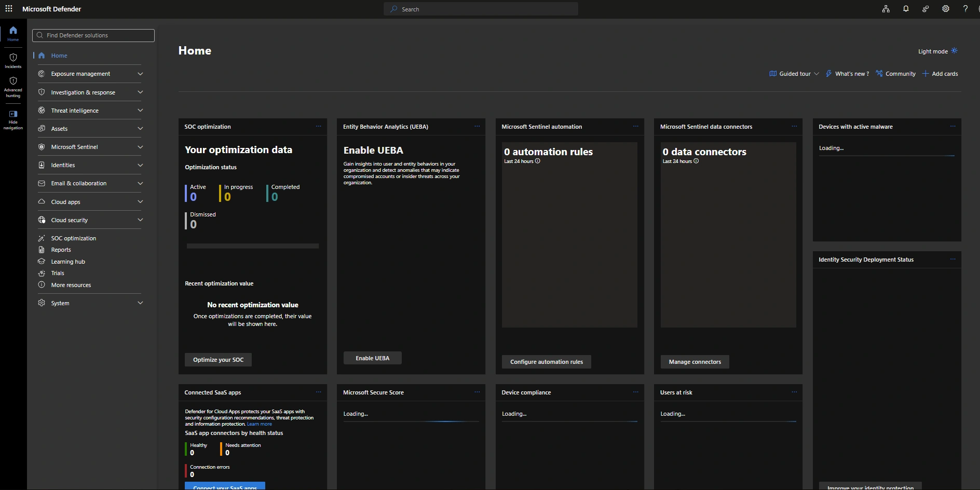Click Learn more link in Connected SaaS apps
This screenshot has width=980, height=490.
point(260,424)
